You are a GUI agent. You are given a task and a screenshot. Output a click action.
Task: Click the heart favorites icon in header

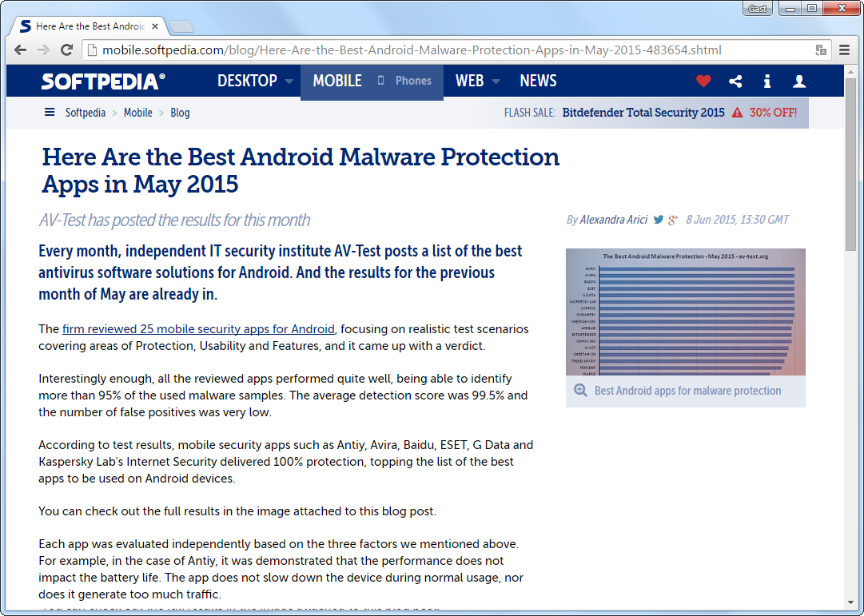point(703,81)
